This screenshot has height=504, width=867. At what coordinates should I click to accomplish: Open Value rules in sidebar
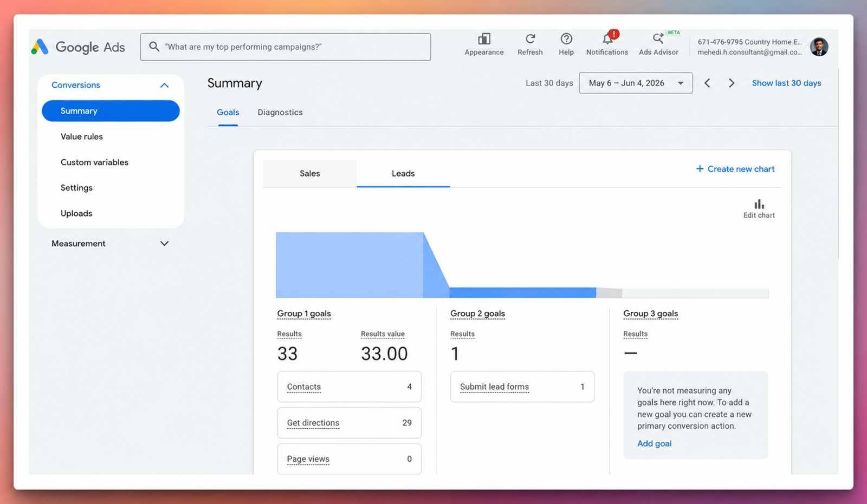(x=82, y=136)
